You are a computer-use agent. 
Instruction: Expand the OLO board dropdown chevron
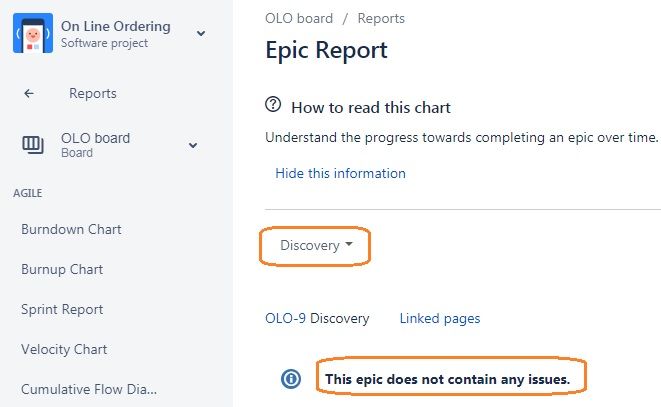(193, 145)
